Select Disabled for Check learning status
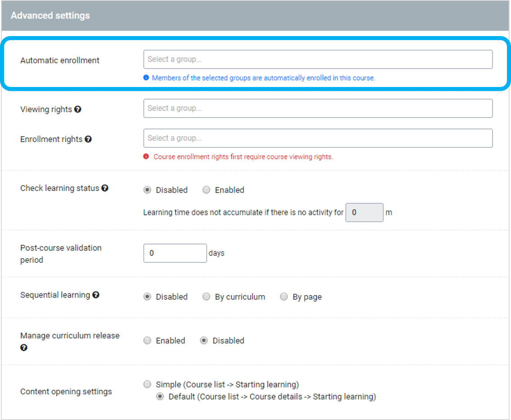Viewport: 511px width, 420px height. pyautogui.click(x=146, y=190)
